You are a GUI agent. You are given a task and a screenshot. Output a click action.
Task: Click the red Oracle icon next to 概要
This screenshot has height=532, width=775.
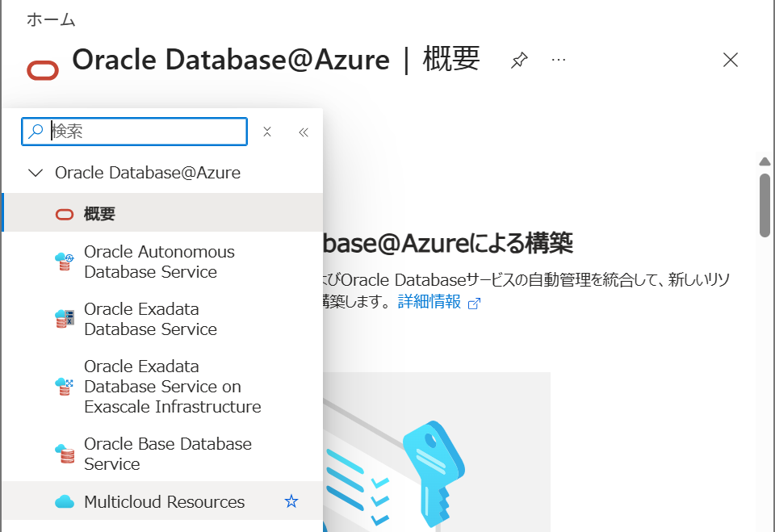(x=65, y=214)
